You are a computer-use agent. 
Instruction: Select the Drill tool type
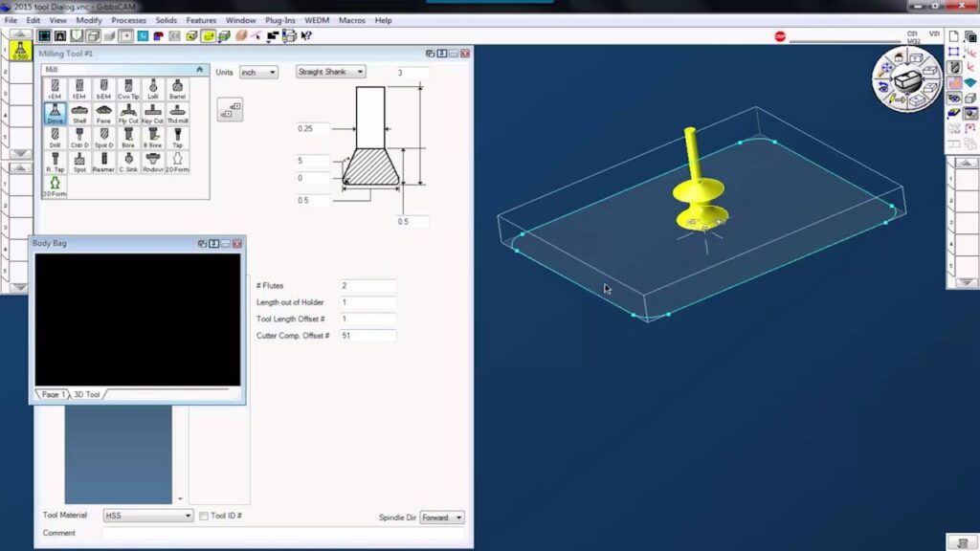[x=55, y=138]
